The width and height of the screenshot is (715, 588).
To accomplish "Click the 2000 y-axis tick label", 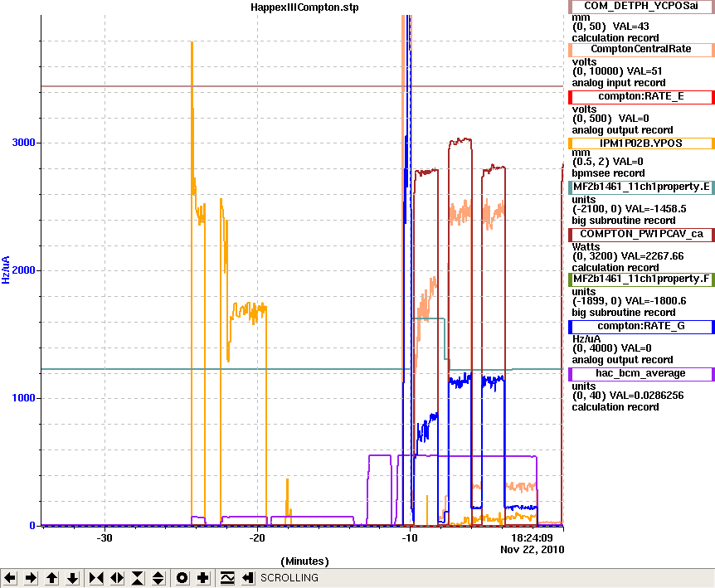I will tap(24, 270).
